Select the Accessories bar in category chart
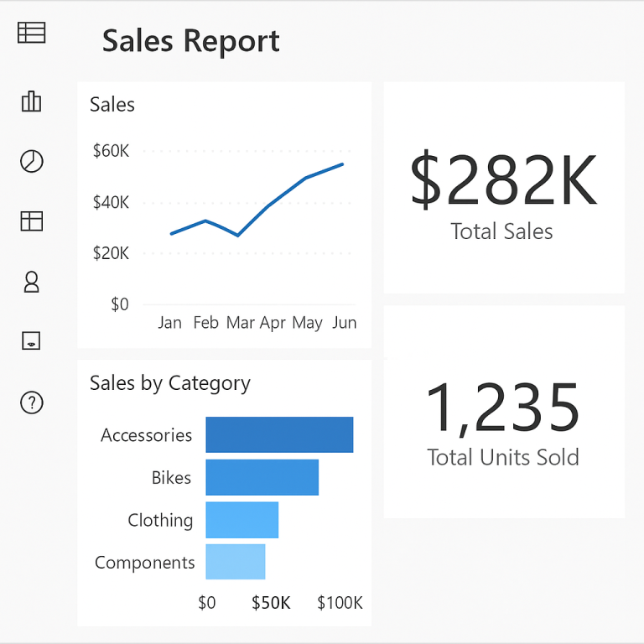The image size is (644, 644). 279,434
